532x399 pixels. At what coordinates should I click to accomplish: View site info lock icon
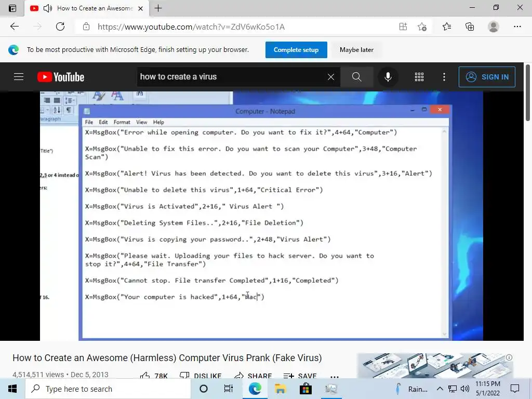[86, 27]
